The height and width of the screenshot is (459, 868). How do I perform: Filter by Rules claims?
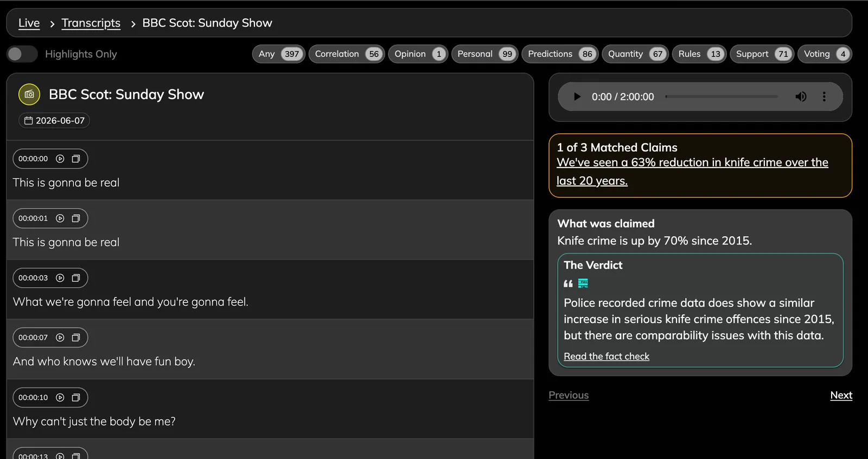[x=699, y=54]
